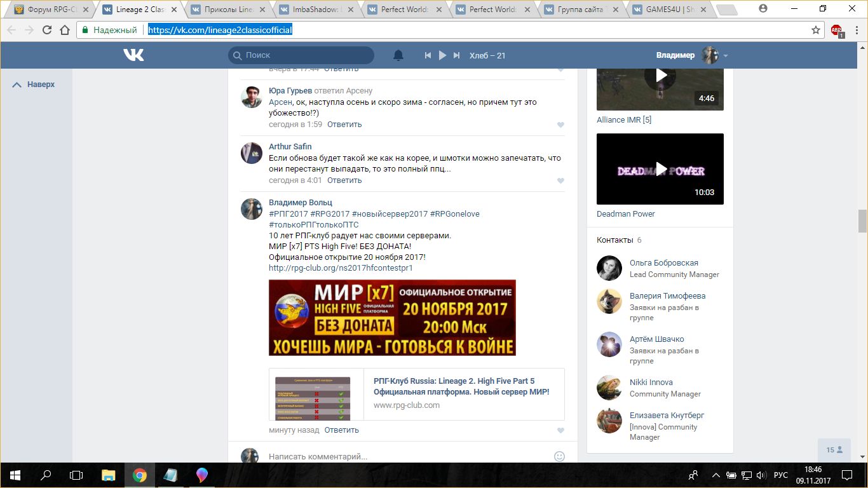
Task: Click the VK logo home icon
Action: pos(133,55)
